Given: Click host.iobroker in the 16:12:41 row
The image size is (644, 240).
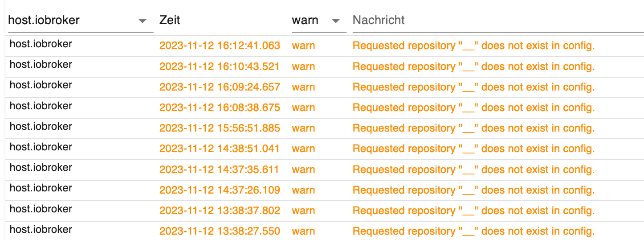Looking at the screenshot, I should click(41, 44).
